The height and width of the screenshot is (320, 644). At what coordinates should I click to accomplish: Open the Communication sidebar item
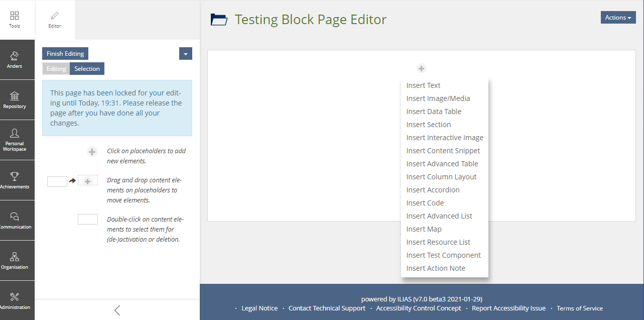(15, 221)
